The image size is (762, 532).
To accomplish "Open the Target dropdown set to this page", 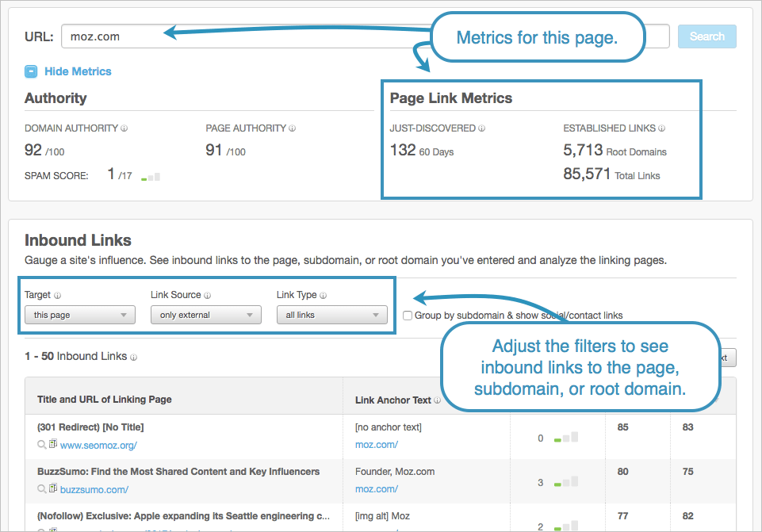I will click(x=79, y=315).
